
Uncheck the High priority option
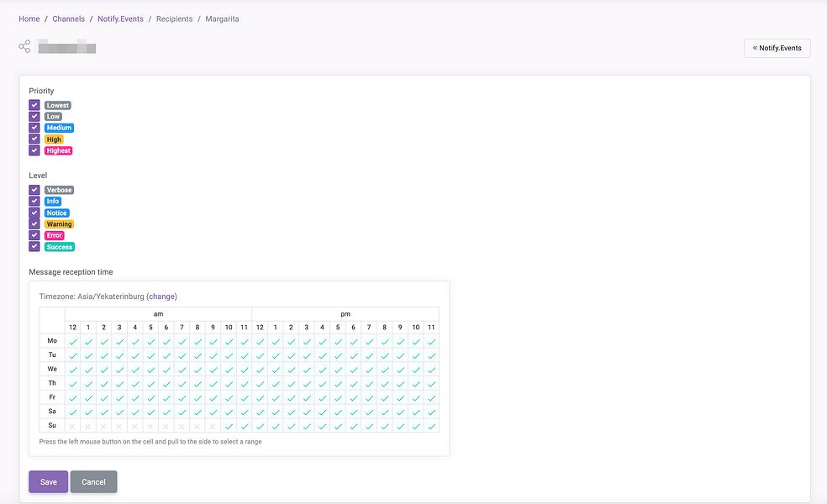(x=34, y=139)
